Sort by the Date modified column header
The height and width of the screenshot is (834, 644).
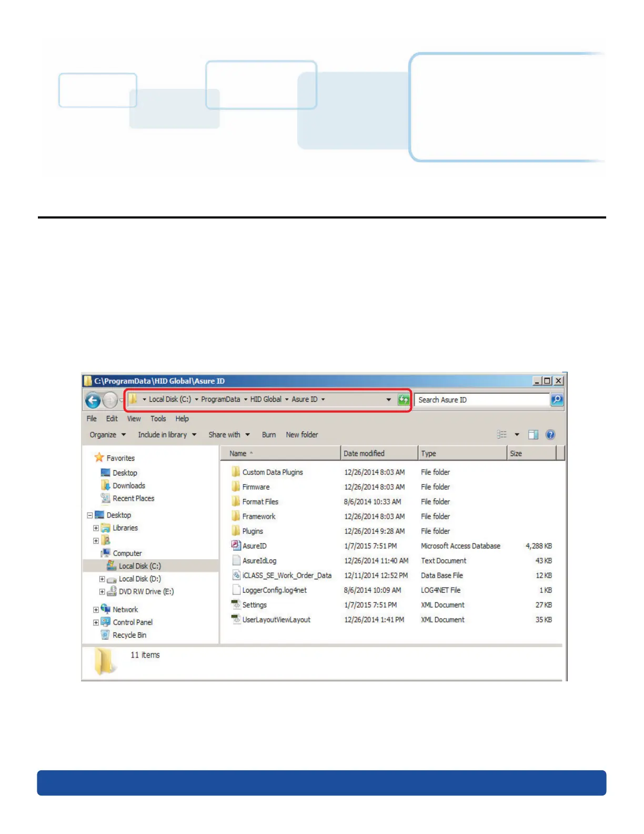(x=379, y=453)
